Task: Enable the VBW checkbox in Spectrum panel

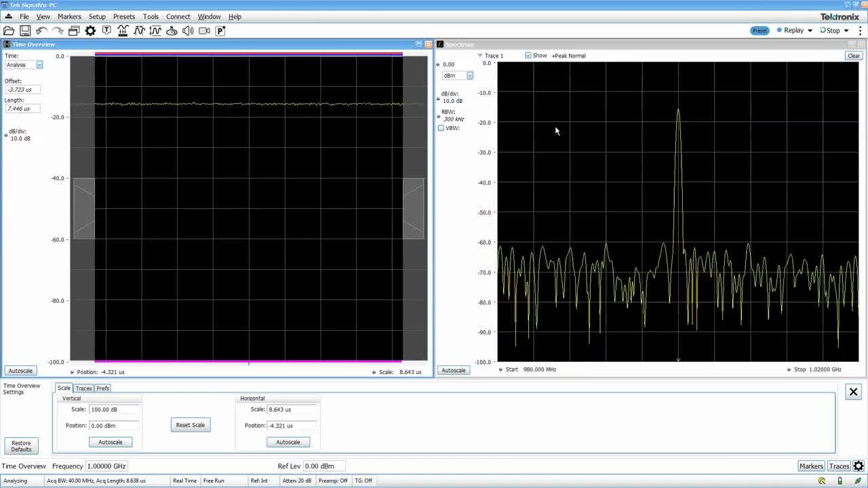Action: point(441,128)
